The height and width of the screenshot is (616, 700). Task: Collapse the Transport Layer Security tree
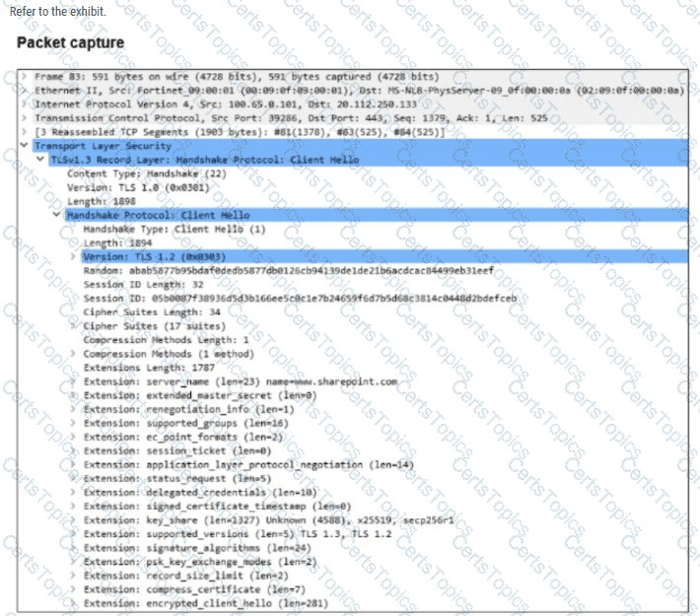[x=24, y=145]
